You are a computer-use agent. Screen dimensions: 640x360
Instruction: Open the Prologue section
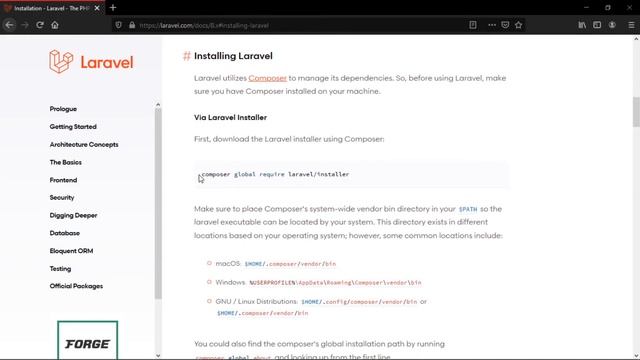tap(63, 109)
